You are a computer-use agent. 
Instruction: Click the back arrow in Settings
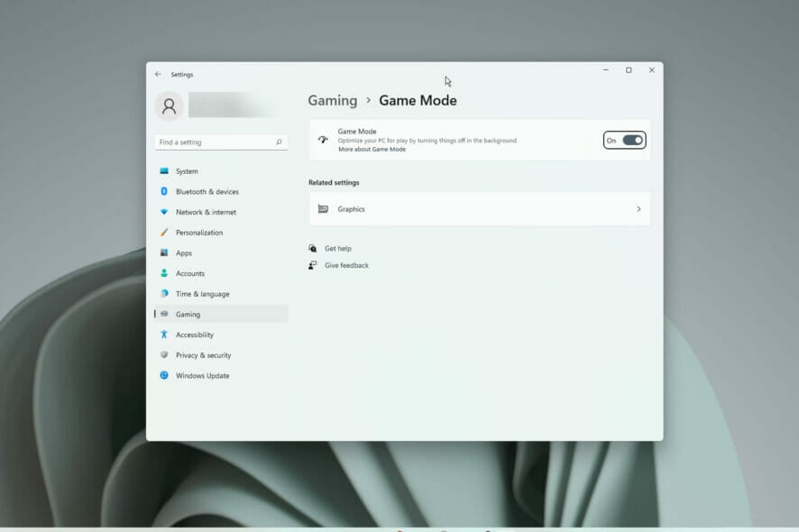158,75
